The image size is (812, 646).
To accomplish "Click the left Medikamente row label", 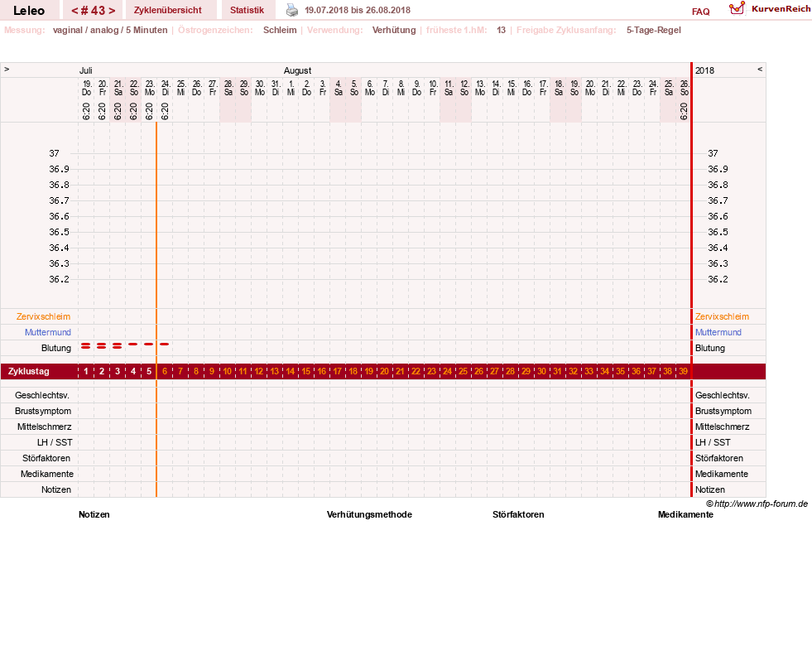I will click(47, 474).
